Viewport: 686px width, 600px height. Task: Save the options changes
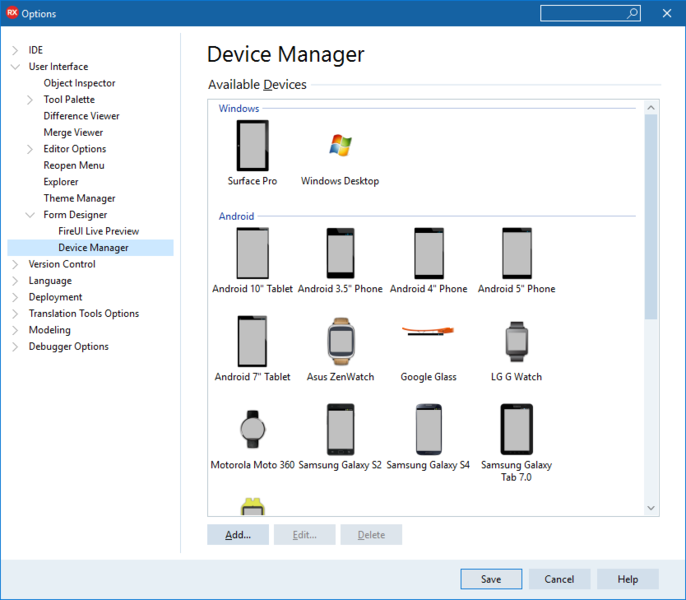491,579
